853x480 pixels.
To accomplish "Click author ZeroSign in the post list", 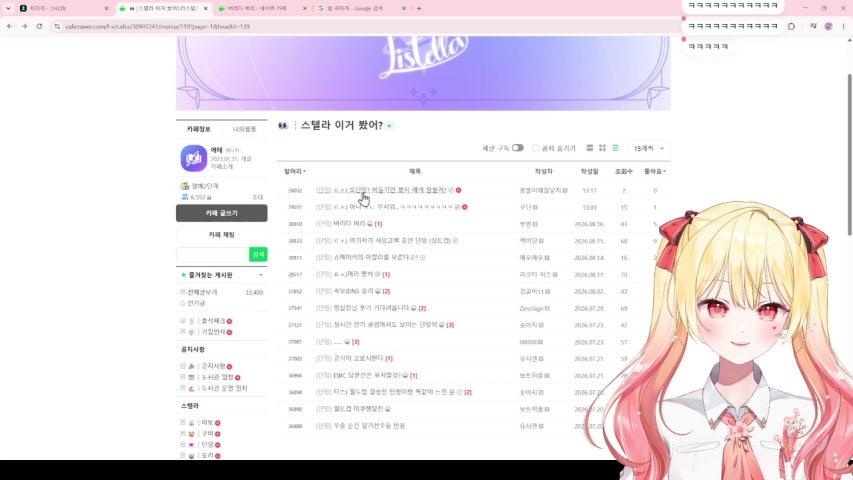I will click(x=531, y=308).
